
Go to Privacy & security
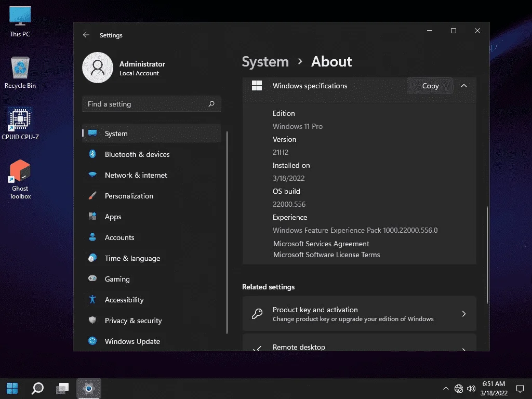(x=152, y=320)
